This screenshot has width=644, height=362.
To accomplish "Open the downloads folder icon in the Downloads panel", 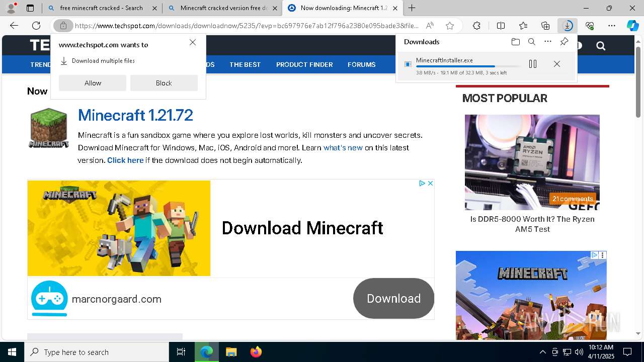I will point(515,42).
